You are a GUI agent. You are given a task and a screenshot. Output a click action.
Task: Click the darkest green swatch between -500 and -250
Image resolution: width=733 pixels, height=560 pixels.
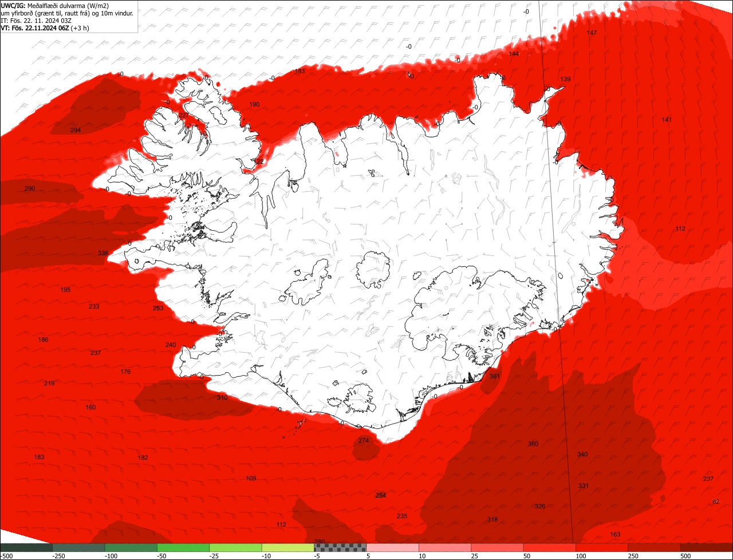(x=26, y=547)
